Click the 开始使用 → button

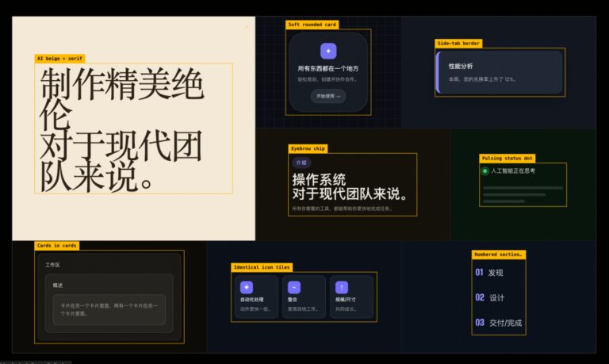click(328, 96)
